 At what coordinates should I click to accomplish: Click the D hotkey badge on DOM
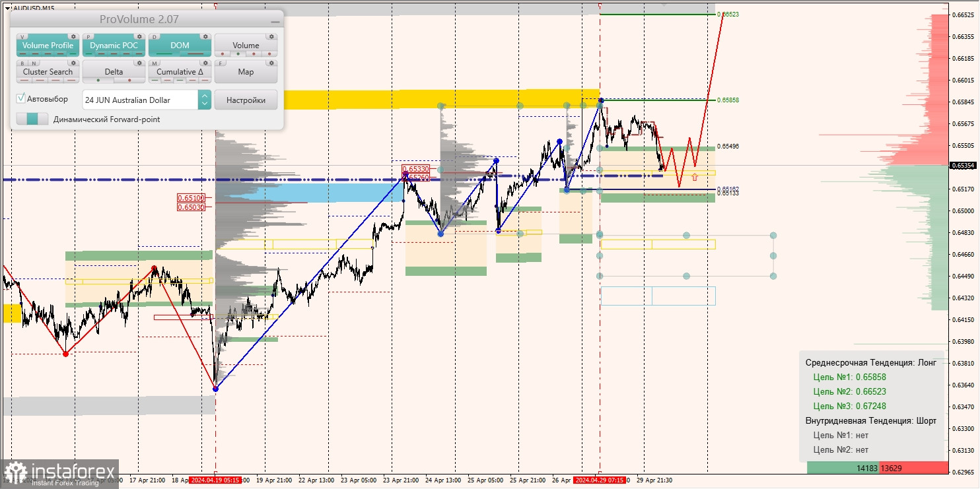tap(155, 37)
